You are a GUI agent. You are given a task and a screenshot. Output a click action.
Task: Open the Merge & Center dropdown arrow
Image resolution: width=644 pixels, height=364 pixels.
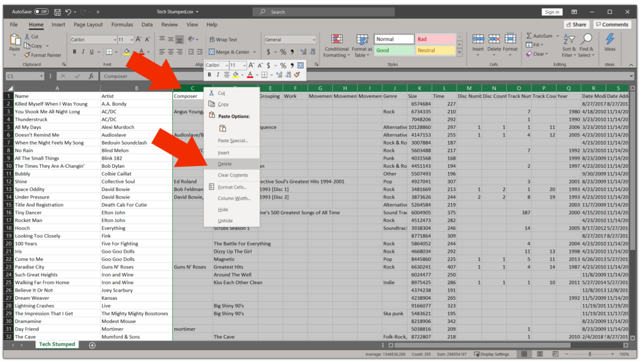tap(255, 52)
